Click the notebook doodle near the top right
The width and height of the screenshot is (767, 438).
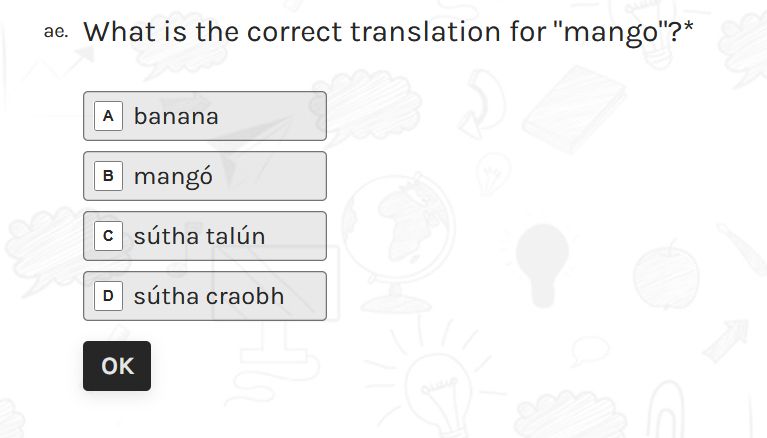[575, 109]
